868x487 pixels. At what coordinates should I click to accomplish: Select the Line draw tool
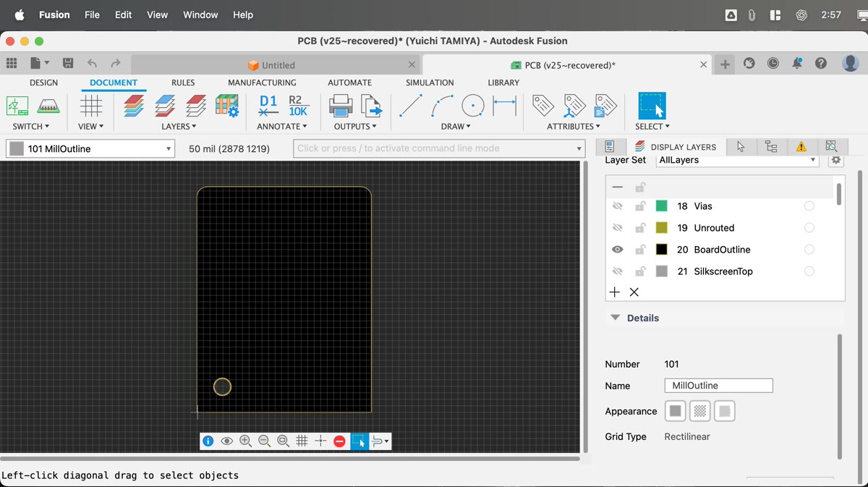410,106
